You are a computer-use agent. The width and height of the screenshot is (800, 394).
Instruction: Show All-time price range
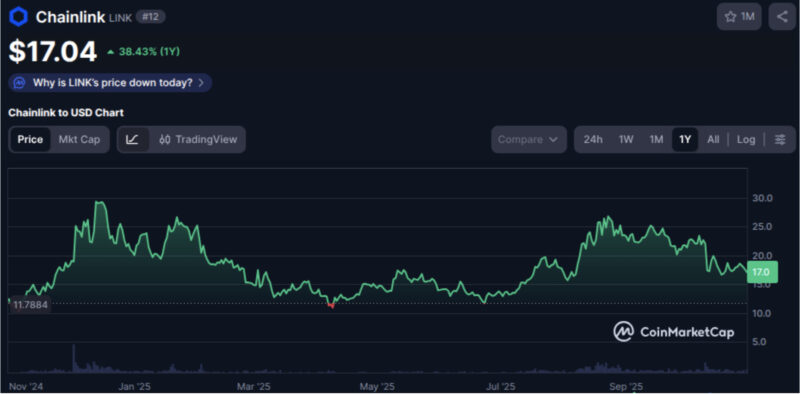coord(713,139)
